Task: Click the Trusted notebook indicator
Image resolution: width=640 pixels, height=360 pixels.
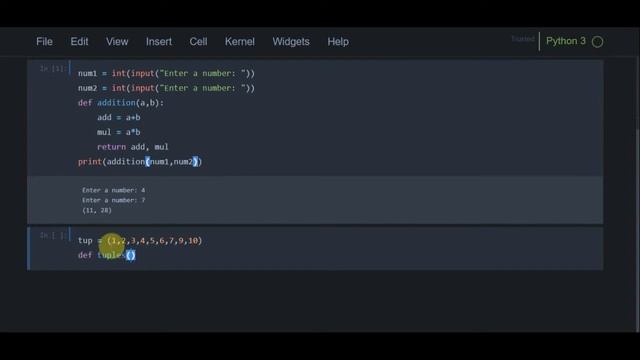Action: click(x=523, y=39)
